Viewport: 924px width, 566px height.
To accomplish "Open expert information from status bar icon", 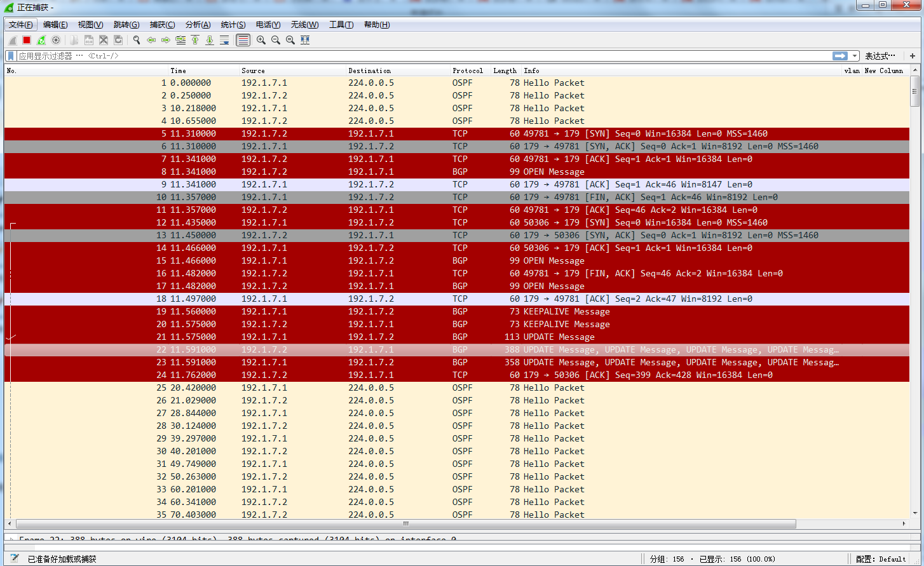I will pos(14,559).
